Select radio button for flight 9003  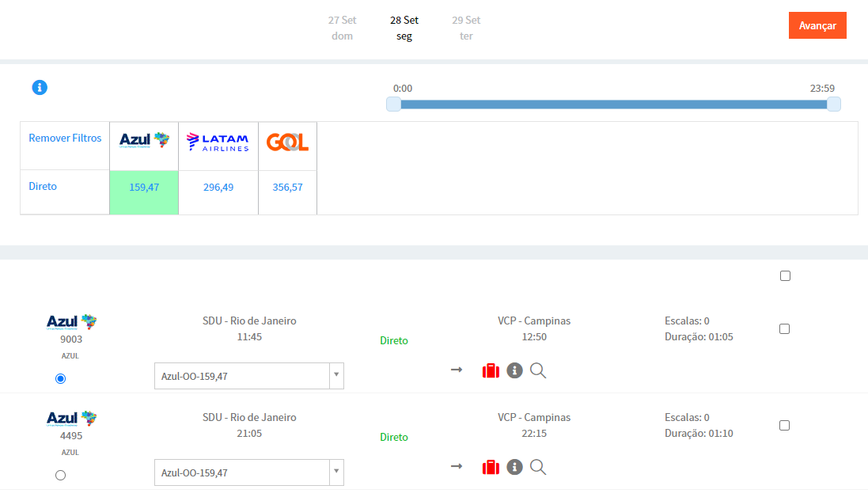tap(60, 378)
